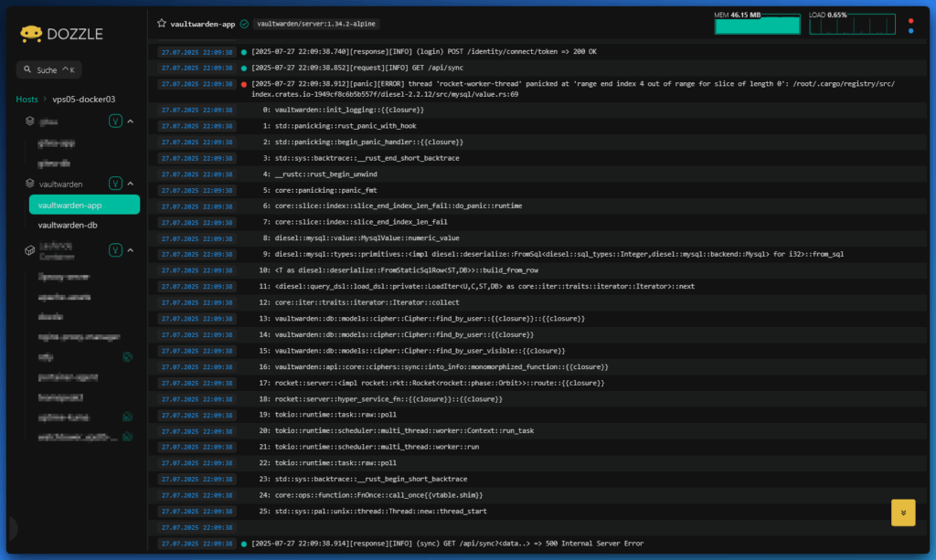Select frame 23 __rust_begin_short_backtrace line
Screen dimensions: 936x560
point(363,479)
